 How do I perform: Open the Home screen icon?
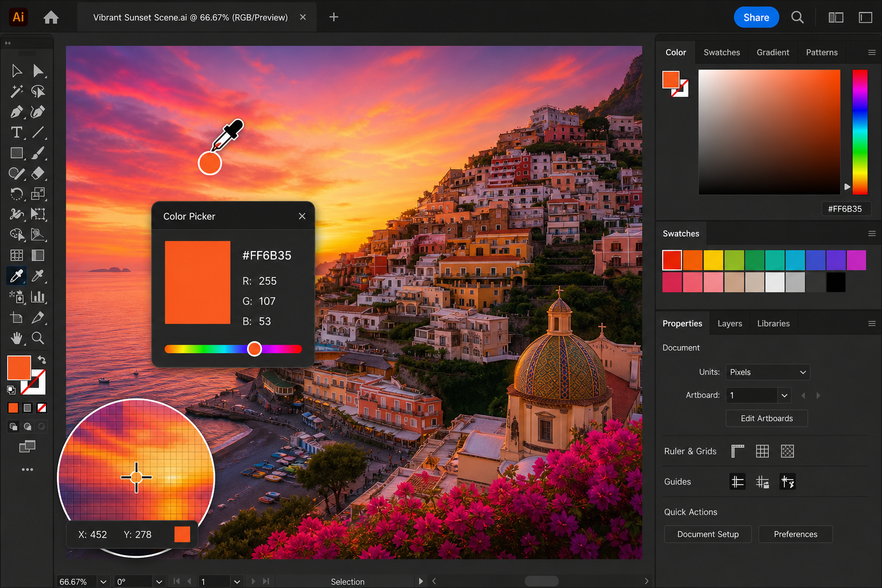(51, 17)
